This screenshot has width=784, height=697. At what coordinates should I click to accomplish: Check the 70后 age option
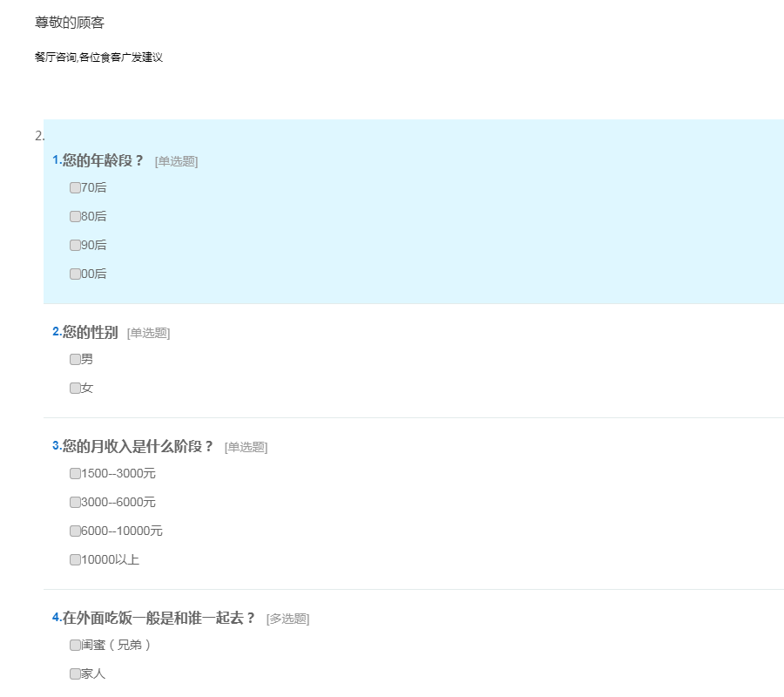point(75,187)
